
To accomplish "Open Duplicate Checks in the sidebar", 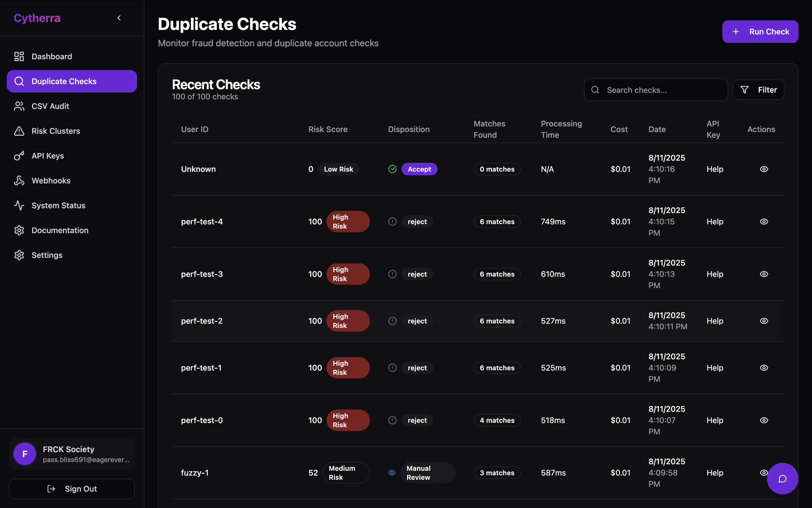I will pyautogui.click(x=72, y=81).
